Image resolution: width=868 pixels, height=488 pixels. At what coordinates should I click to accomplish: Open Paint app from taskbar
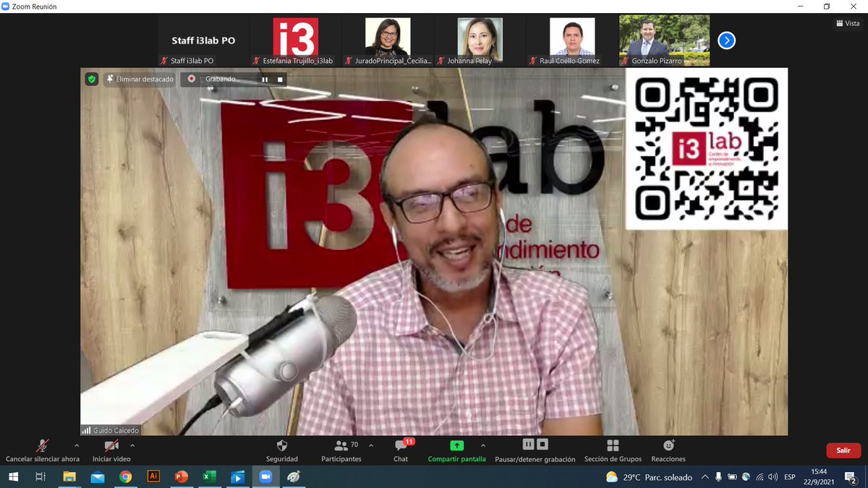[293, 477]
